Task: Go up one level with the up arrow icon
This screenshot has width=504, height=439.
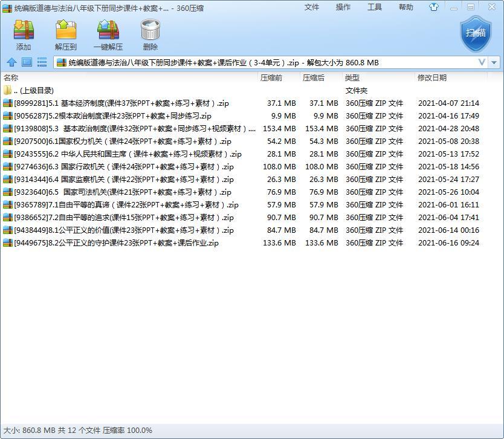Action: click(11, 62)
